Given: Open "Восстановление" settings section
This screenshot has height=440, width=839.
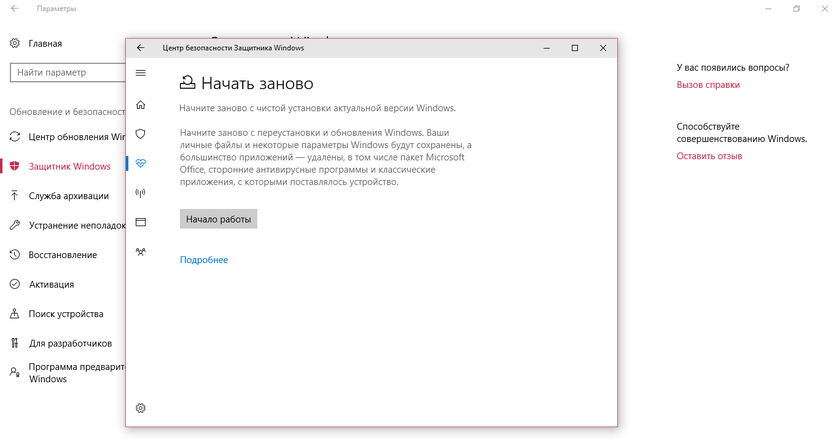Looking at the screenshot, I should click(62, 255).
